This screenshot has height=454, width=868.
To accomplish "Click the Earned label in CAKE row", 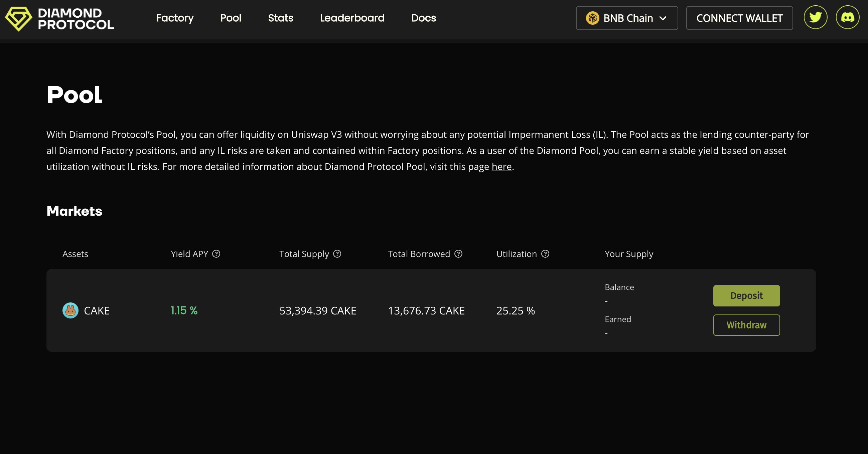I will click(x=618, y=319).
